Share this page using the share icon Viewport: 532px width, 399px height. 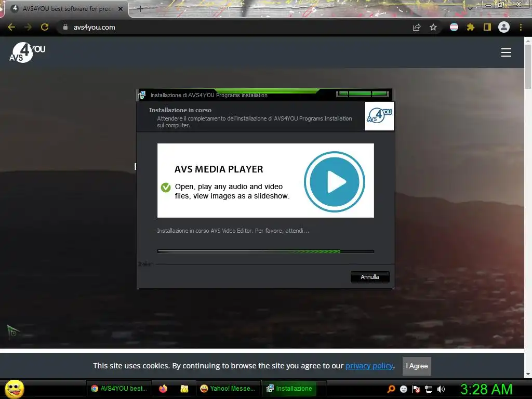click(x=416, y=27)
